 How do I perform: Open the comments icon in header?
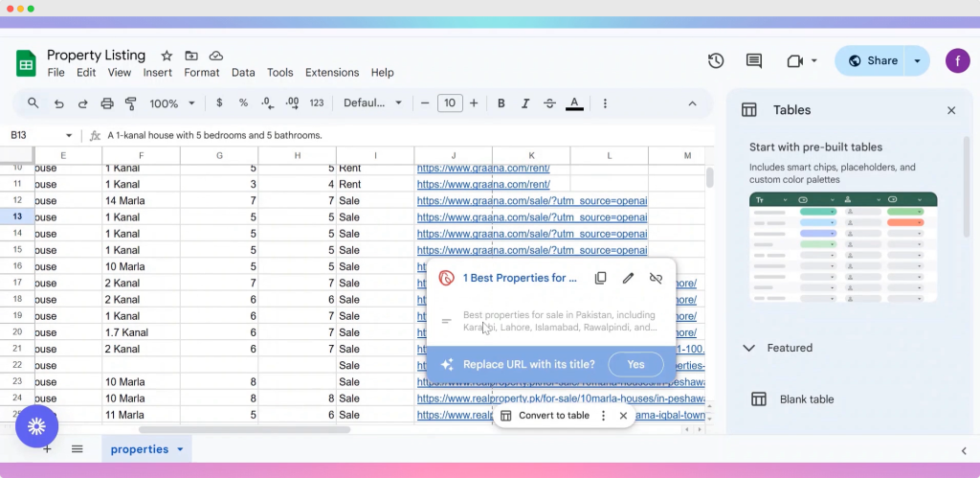click(754, 60)
